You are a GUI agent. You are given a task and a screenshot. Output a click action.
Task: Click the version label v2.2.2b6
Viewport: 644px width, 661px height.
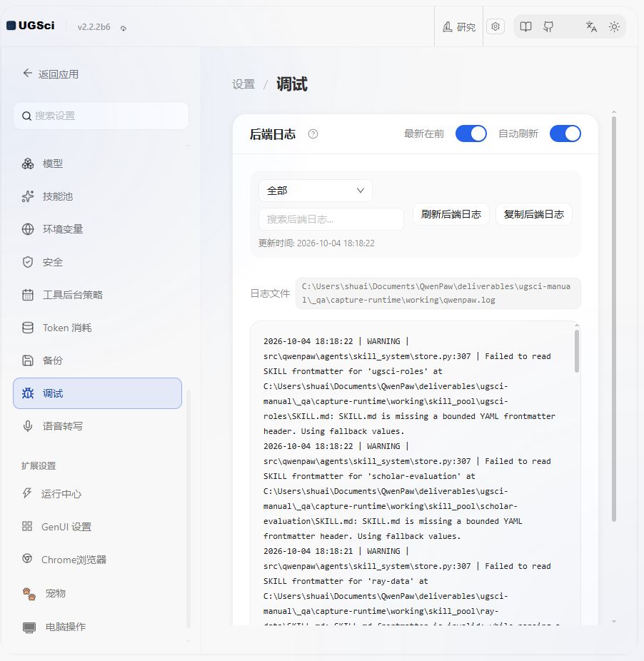pos(94,27)
